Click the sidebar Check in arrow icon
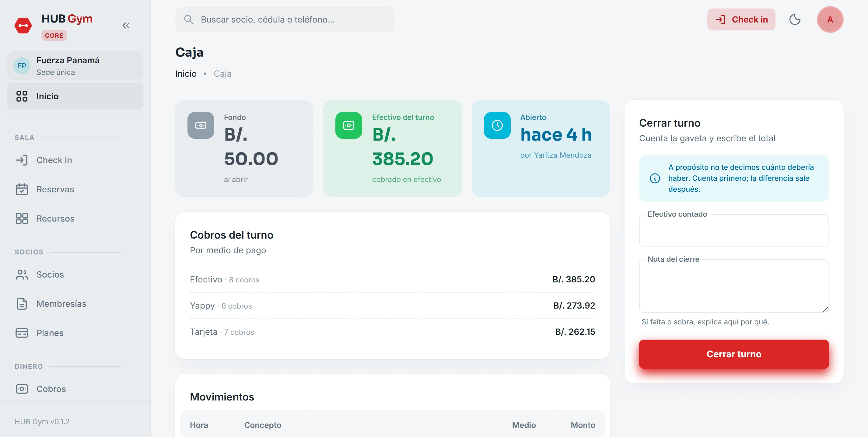Screen dimensions: 868x437 coord(22,160)
